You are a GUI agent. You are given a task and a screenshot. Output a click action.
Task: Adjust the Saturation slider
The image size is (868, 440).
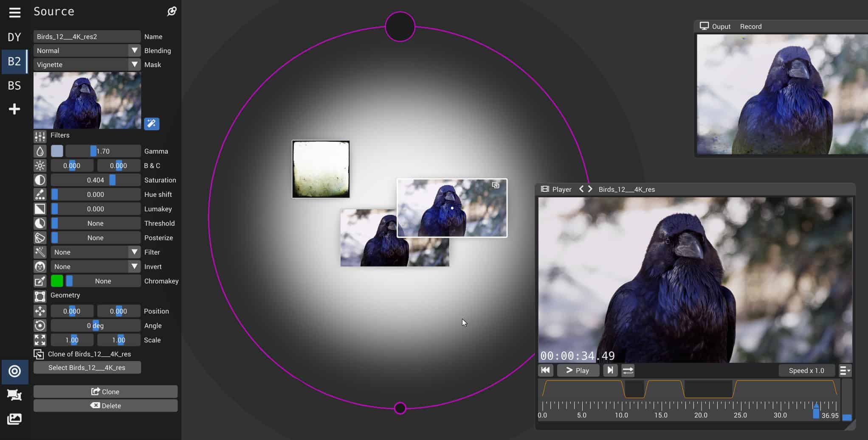[96, 180]
